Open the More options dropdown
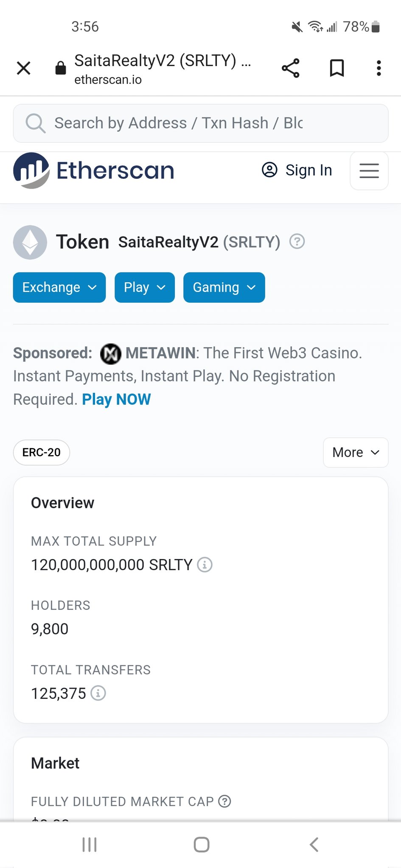 click(x=356, y=453)
